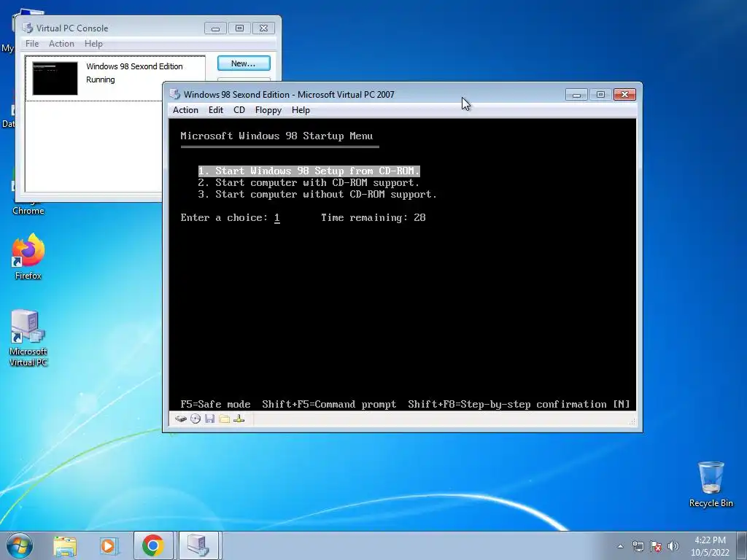Close the Windows 98 VM window
Screen dimensions: 747x560
(x=624, y=95)
